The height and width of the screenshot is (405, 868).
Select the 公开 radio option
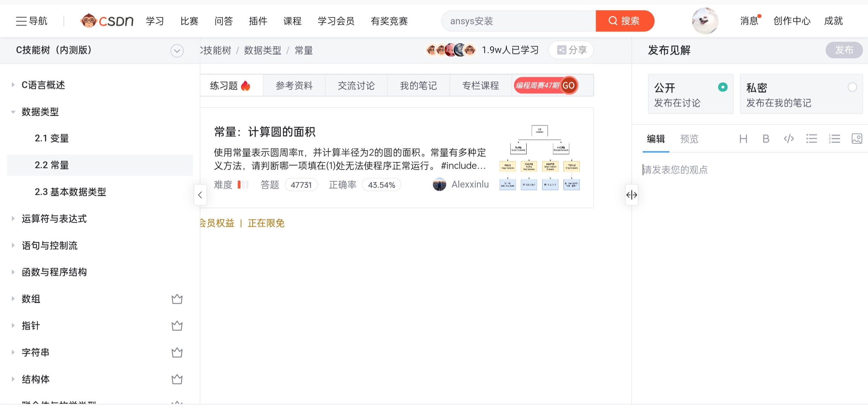(x=723, y=87)
